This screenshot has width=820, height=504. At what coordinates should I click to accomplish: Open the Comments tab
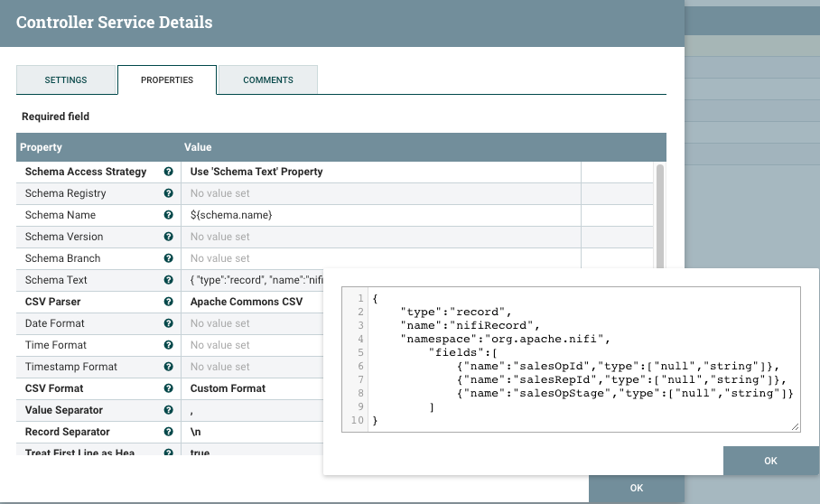268,80
